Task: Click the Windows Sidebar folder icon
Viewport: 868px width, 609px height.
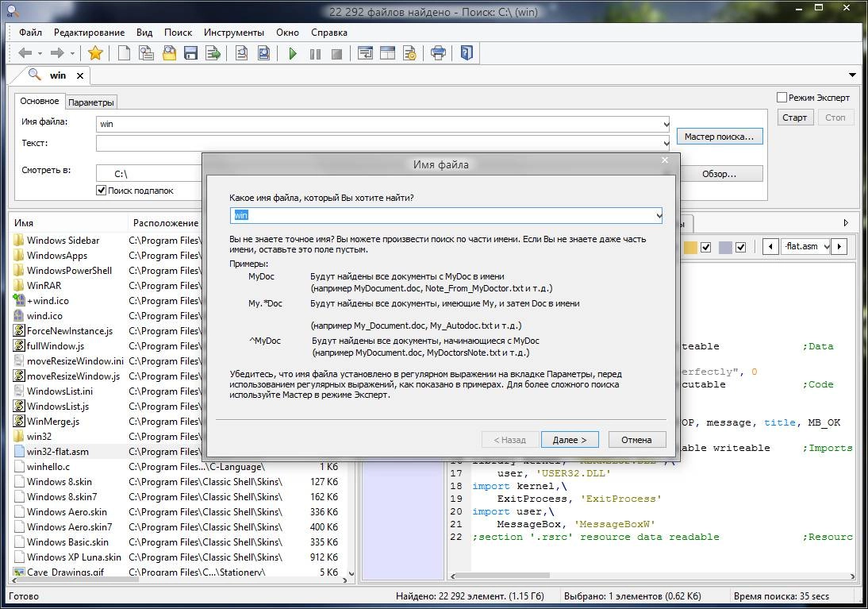Action: tap(19, 240)
